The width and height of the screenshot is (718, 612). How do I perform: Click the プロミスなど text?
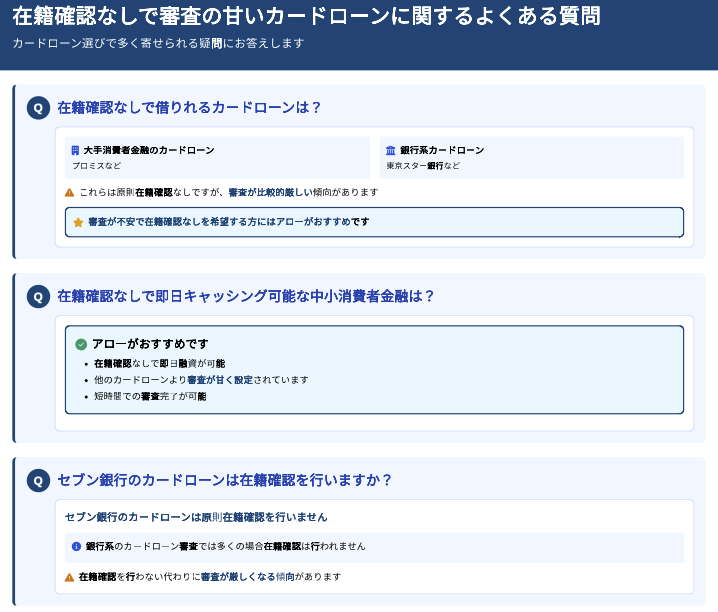[97, 166]
